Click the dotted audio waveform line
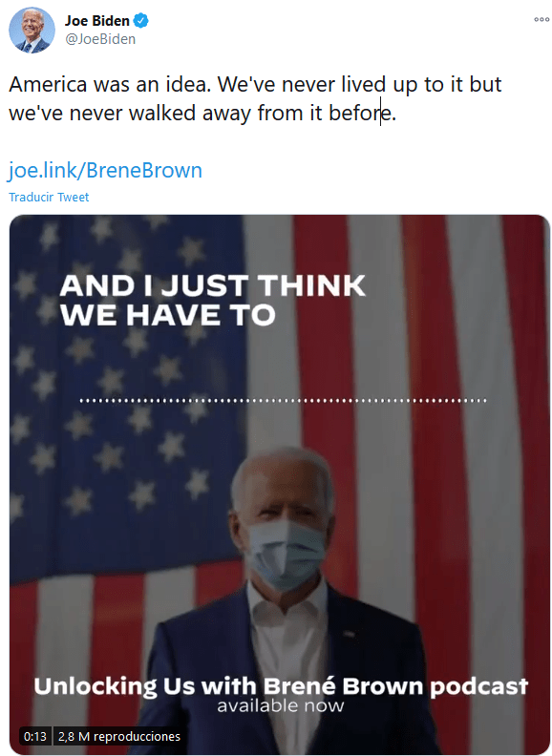552x756 pixels. coord(283,400)
